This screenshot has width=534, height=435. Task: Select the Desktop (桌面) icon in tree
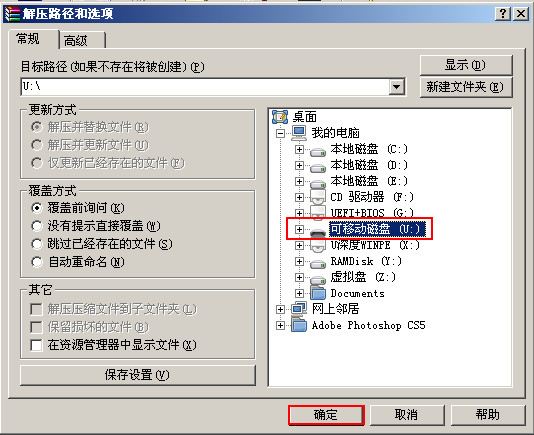pos(280,117)
